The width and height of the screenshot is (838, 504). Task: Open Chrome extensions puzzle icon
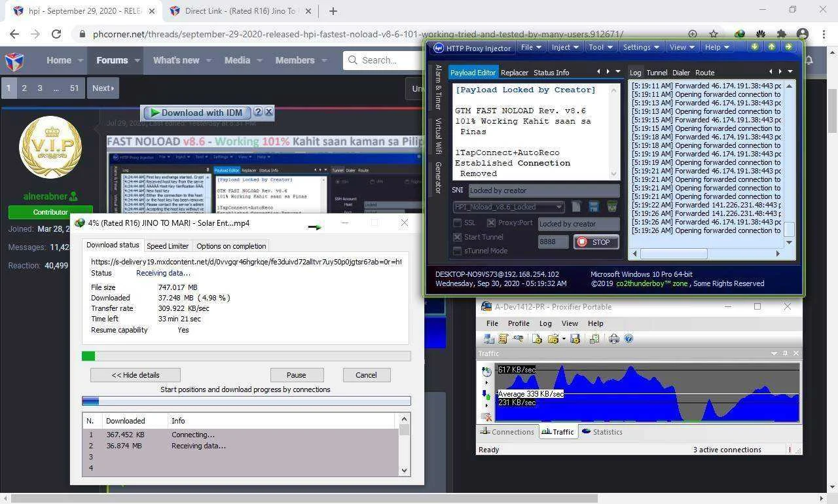[781, 34]
